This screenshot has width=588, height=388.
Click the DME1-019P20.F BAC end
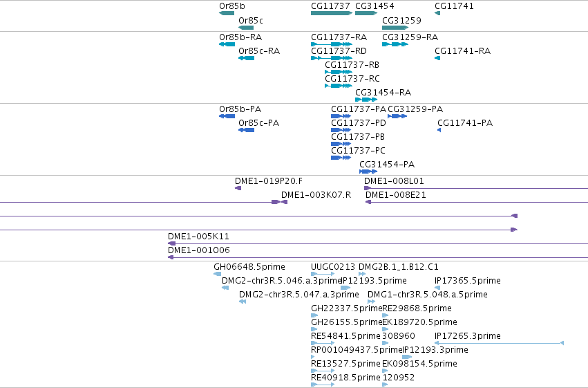[238, 188]
